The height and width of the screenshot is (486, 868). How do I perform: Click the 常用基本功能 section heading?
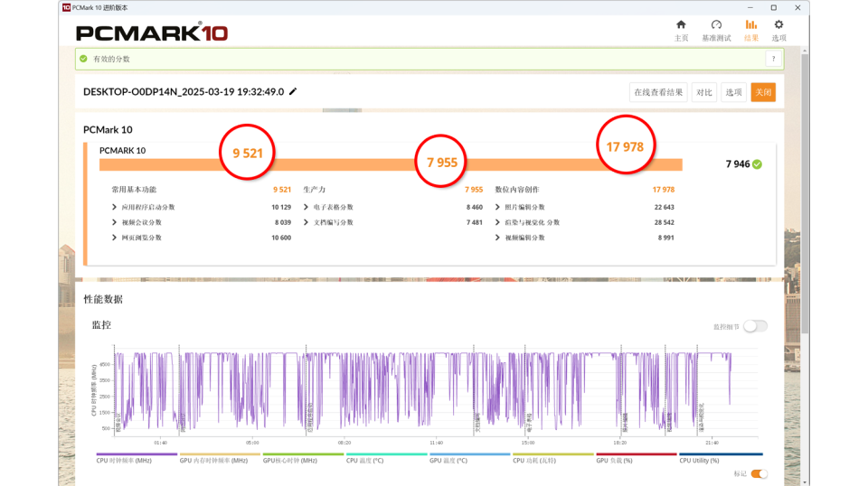(x=134, y=190)
